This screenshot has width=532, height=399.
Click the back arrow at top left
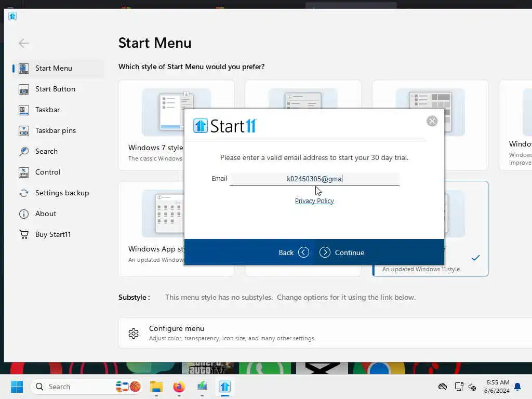[24, 43]
